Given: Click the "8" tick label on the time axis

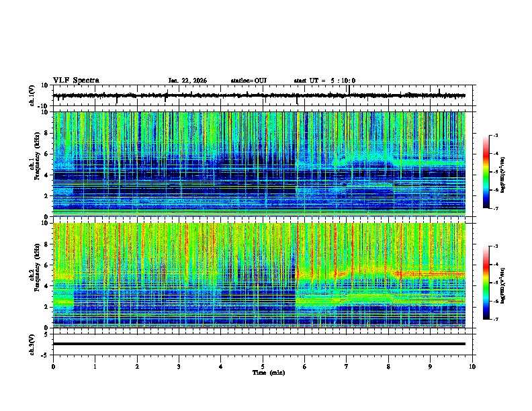Looking at the screenshot, I should 388,367.
